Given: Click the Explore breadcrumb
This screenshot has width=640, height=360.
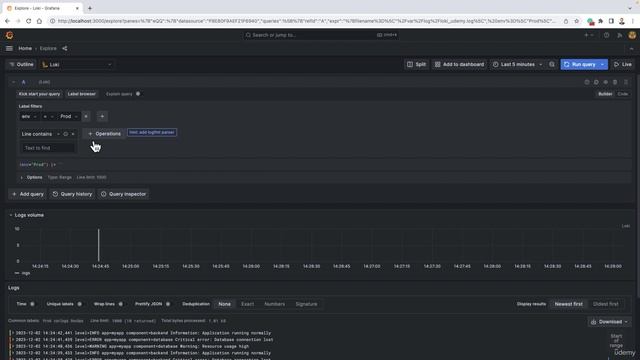Looking at the screenshot, I should tap(48, 48).
